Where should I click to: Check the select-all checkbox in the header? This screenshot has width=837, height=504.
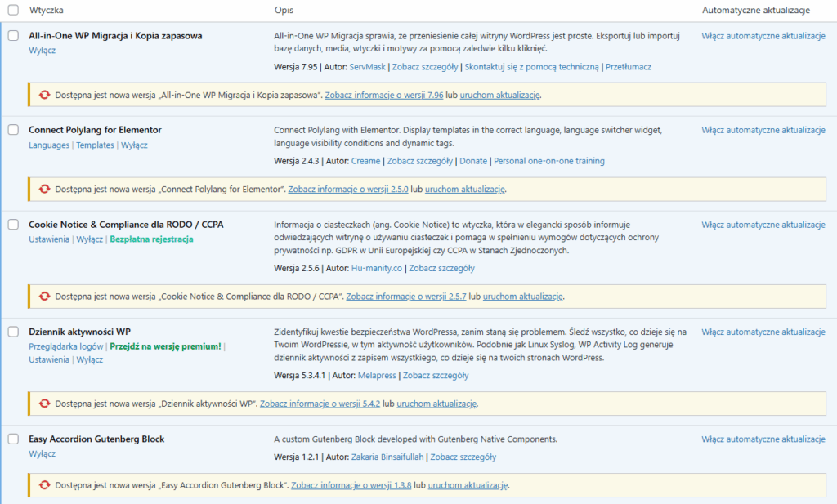pyautogui.click(x=11, y=10)
